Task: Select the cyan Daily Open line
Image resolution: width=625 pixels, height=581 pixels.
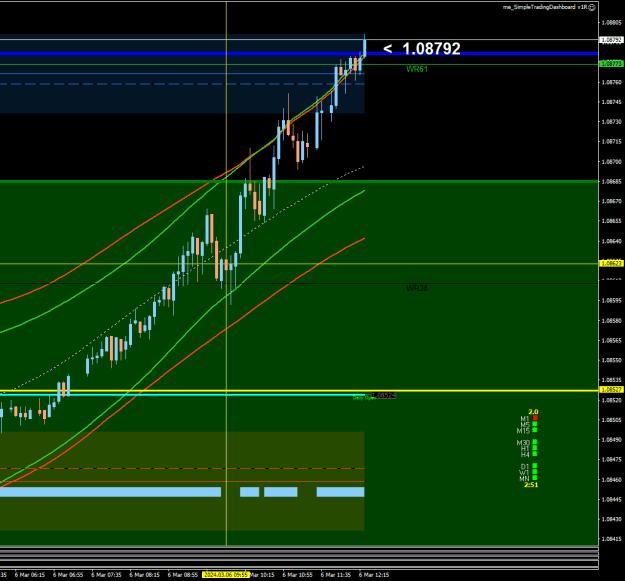Action: [182, 395]
